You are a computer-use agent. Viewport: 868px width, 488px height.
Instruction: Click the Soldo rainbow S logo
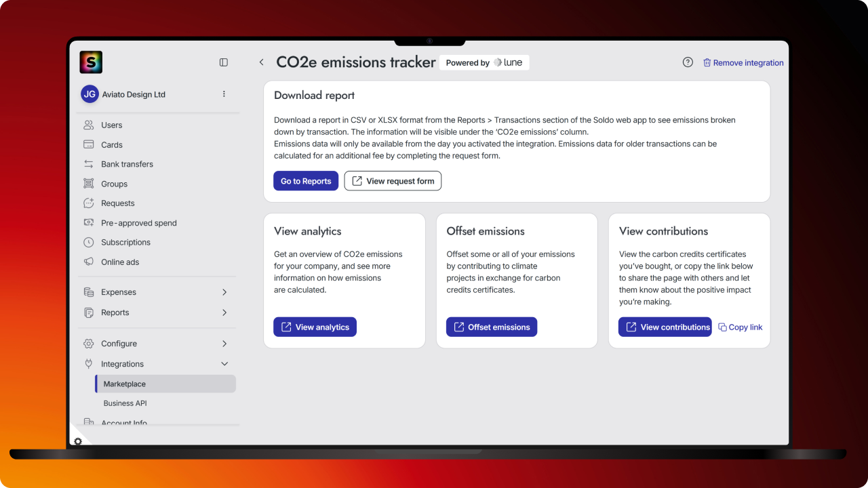point(91,62)
